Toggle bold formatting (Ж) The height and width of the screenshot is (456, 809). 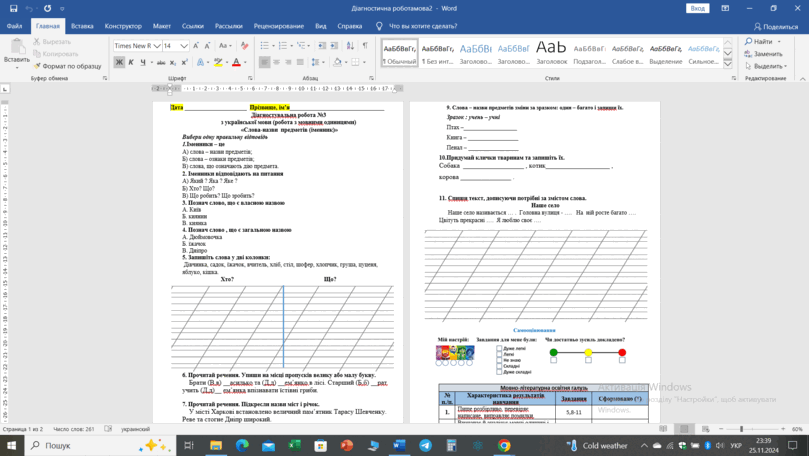(119, 62)
